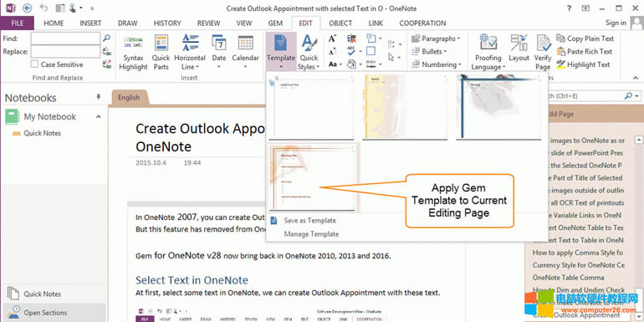Click the Increase Font Size A icon

[333, 38]
